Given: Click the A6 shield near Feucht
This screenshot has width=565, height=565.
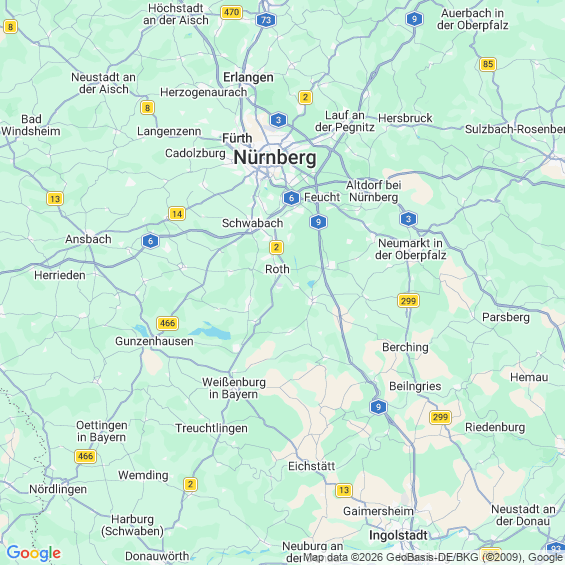Looking at the screenshot, I should click(x=291, y=198).
